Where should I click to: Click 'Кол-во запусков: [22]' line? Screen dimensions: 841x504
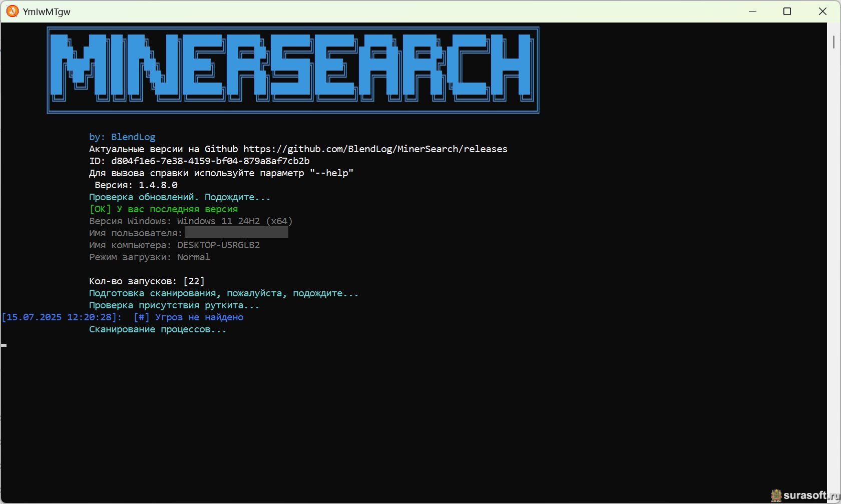[x=147, y=281]
